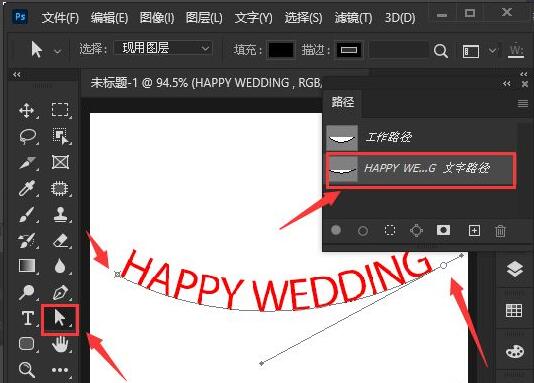Select the HAPPY WE...G 文字路径 row

tap(421, 169)
